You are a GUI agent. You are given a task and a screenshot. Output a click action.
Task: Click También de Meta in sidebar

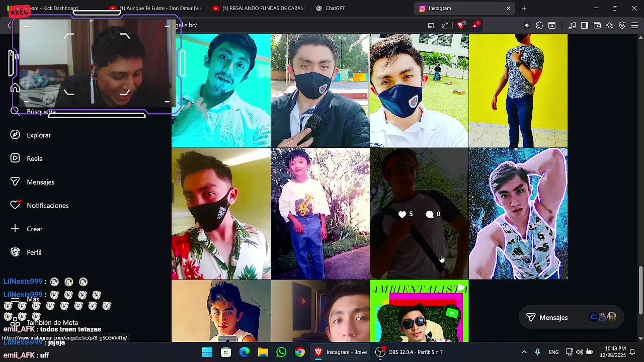[44, 322]
